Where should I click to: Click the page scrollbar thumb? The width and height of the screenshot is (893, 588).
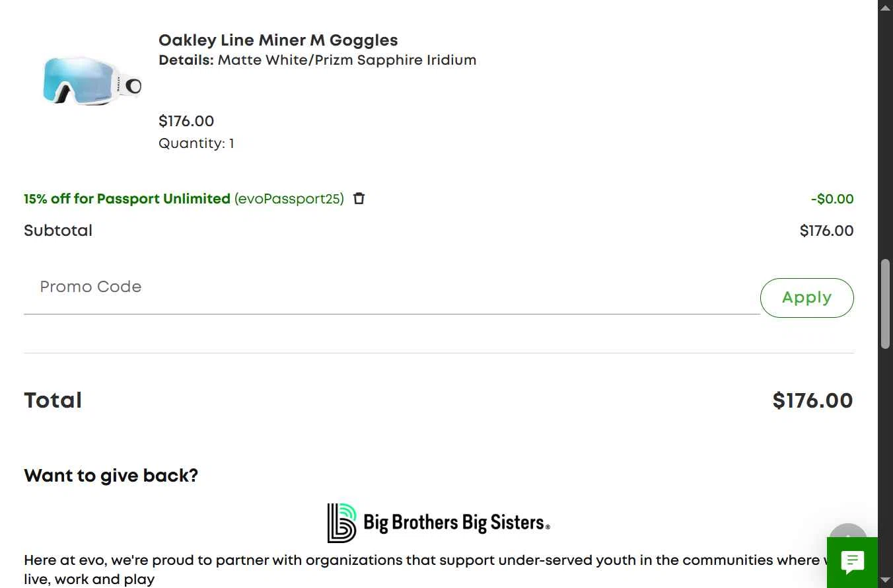885,304
